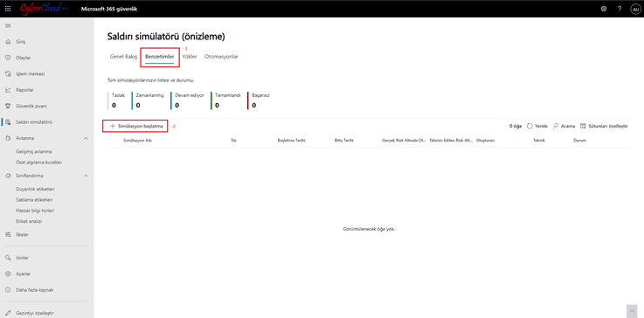Collapse the Avlanma section chevron
Image resolution: width=644 pixels, height=318 pixels.
click(x=86, y=138)
